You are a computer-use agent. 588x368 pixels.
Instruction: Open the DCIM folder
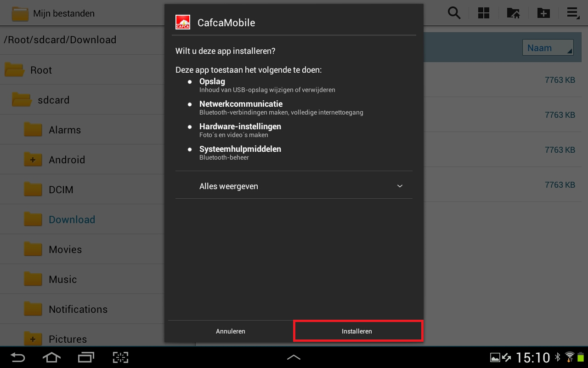point(82,190)
